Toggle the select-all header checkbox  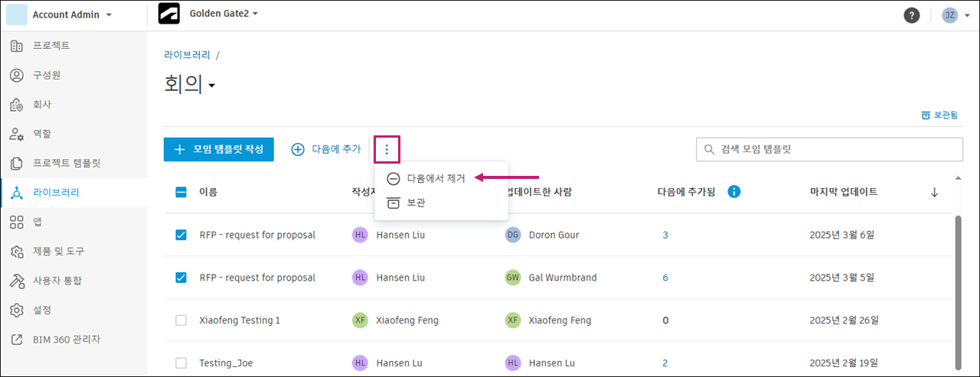pyautogui.click(x=181, y=192)
